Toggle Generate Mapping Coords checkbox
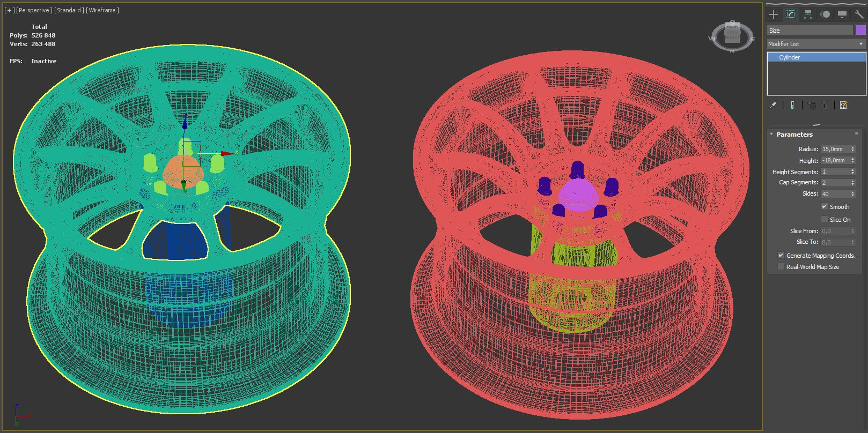The width and height of the screenshot is (868, 433). 781,256
